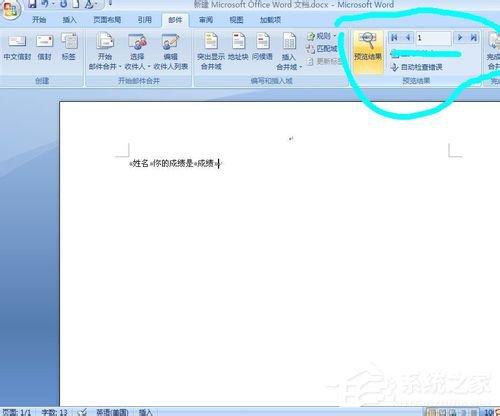
Task: Select Full Screen Reading view icon in status bar
Action: [442, 412]
